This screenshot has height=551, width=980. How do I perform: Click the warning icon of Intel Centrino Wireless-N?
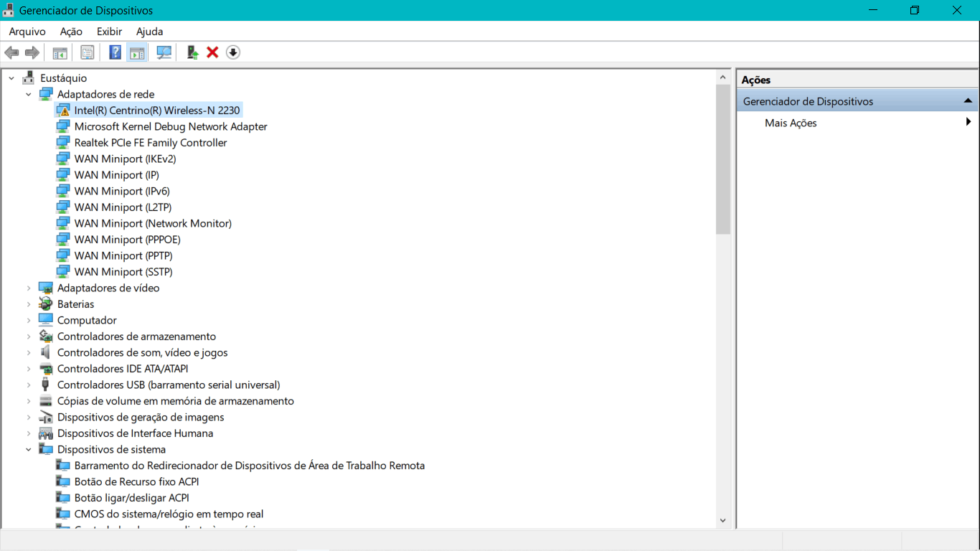63,110
